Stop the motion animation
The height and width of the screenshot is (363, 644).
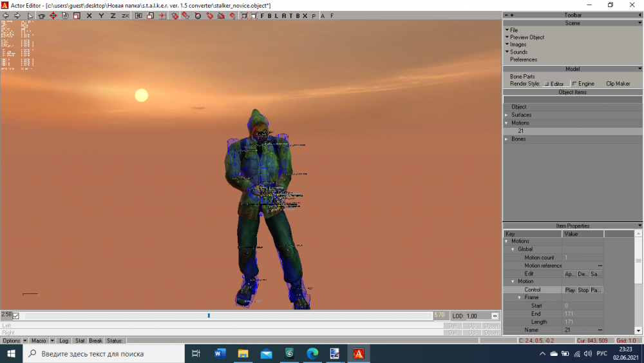pos(583,290)
